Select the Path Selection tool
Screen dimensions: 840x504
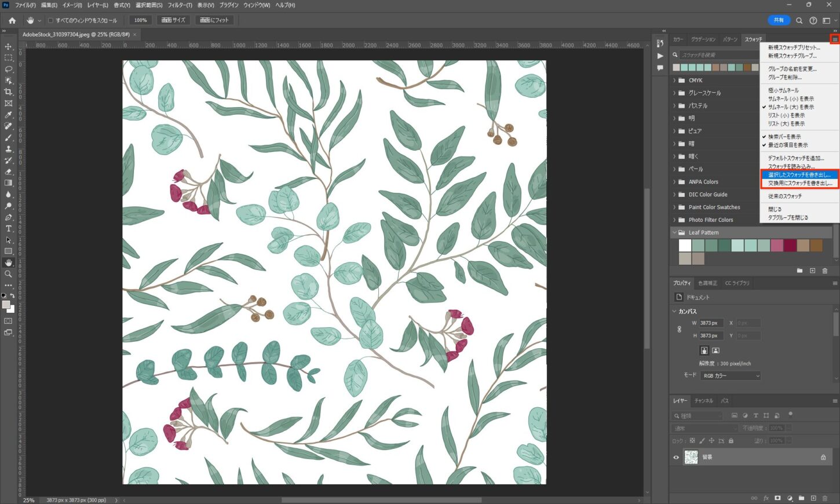(8, 240)
